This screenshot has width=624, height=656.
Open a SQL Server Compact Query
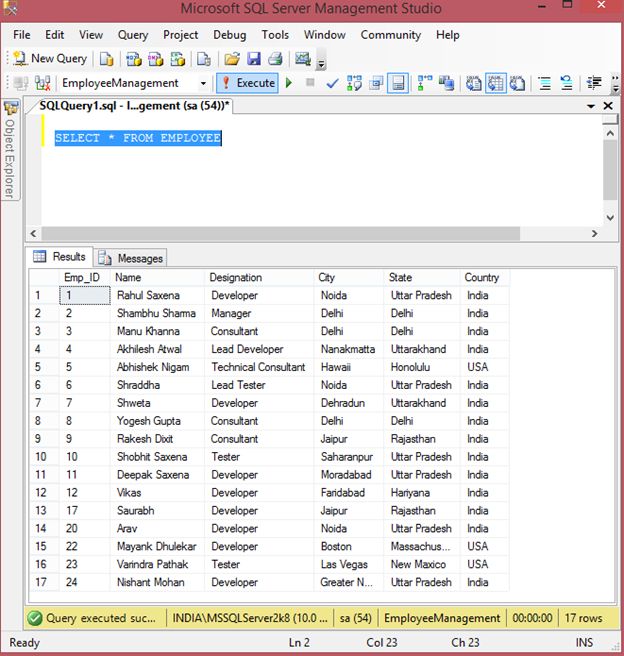point(204,59)
